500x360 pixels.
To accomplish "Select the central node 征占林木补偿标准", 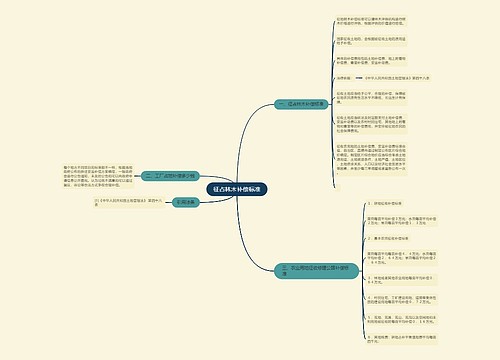I will [237, 189].
